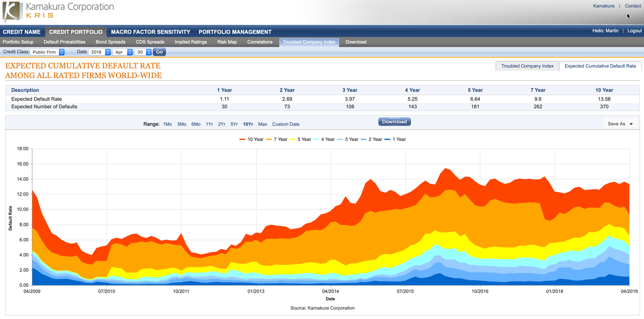Choose Custom Date range
The height and width of the screenshot is (319, 644).
pyautogui.click(x=286, y=124)
